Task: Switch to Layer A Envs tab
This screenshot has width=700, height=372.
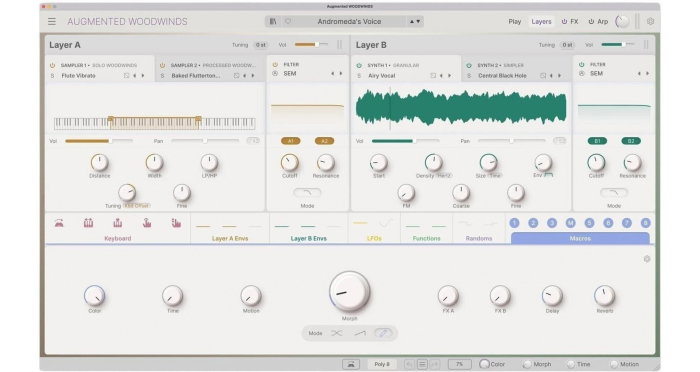Action: click(230, 238)
